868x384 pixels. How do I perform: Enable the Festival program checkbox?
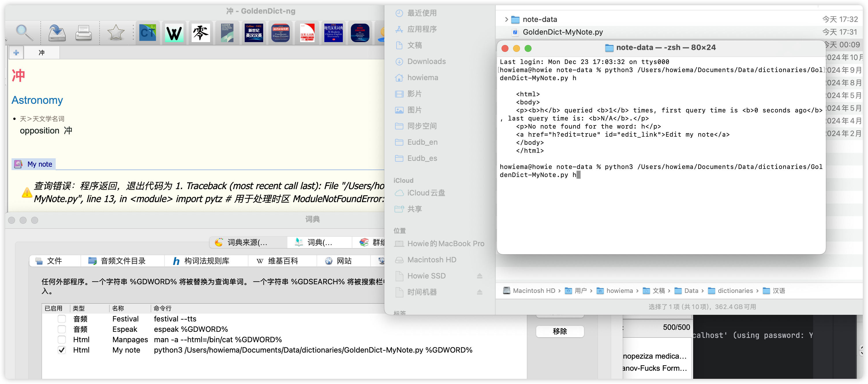click(62, 319)
